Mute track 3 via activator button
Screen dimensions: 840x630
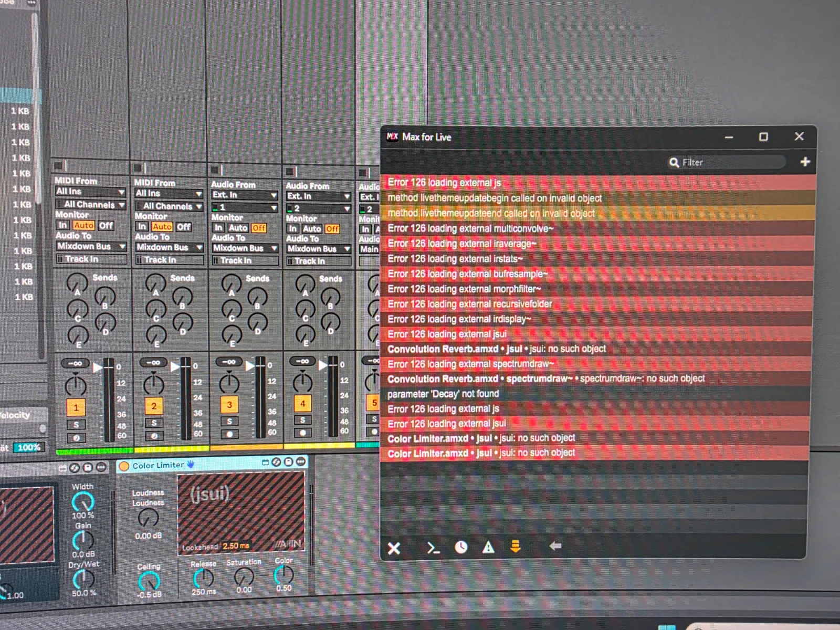229,404
